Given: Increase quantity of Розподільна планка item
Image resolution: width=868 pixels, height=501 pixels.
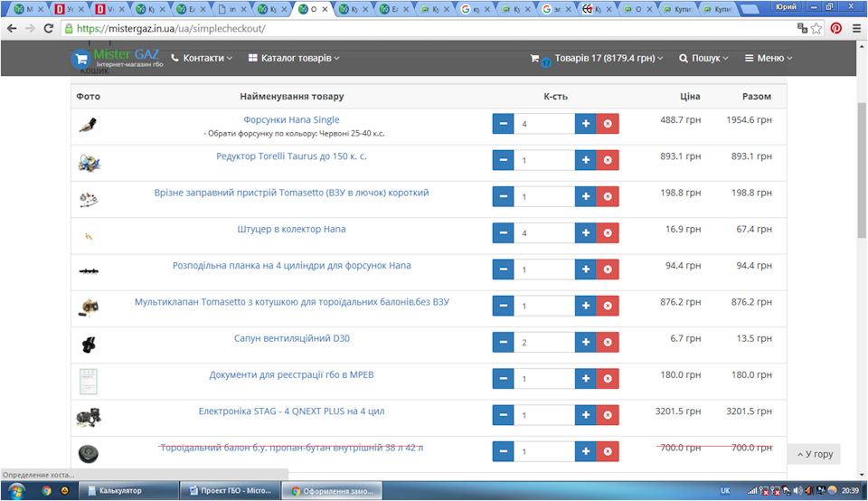Looking at the screenshot, I should tap(585, 269).
